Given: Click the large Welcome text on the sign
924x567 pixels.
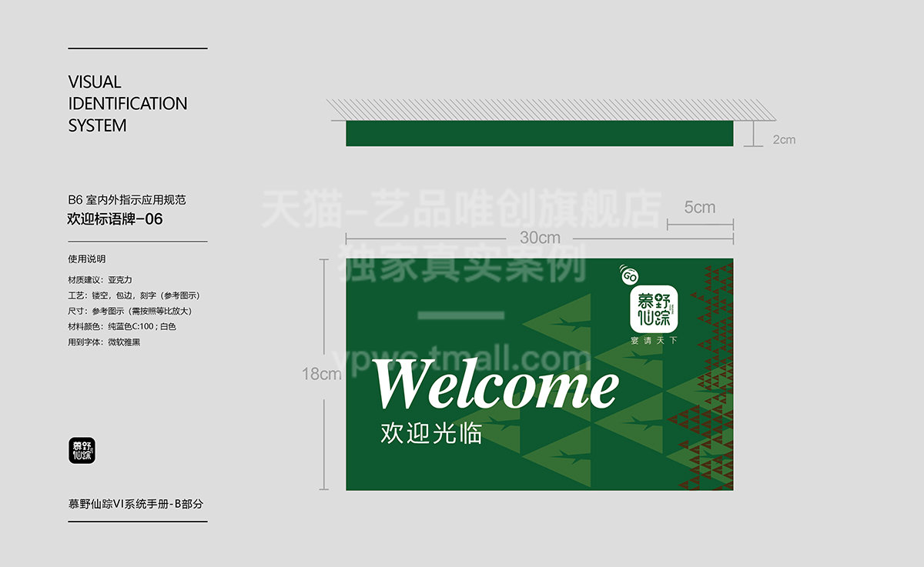Looking at the screenshot, I should tap(497, 385).
